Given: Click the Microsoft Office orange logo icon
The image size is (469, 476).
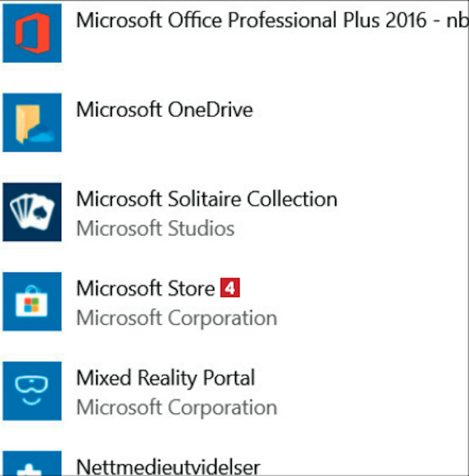Looking at the screenshot, I should [32, 33].
